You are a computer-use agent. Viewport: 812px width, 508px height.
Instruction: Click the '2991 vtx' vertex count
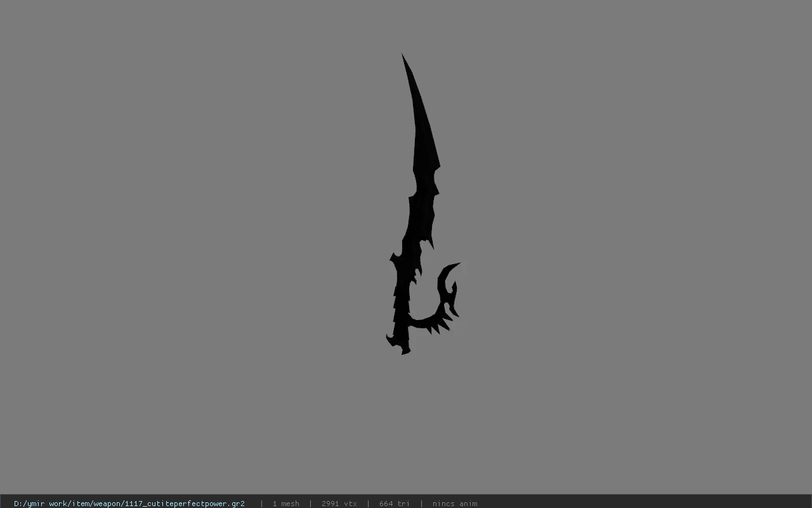point(339,504)
